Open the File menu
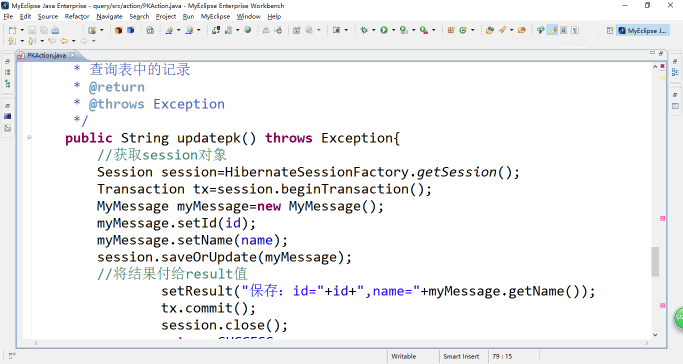 coord(8,17)
